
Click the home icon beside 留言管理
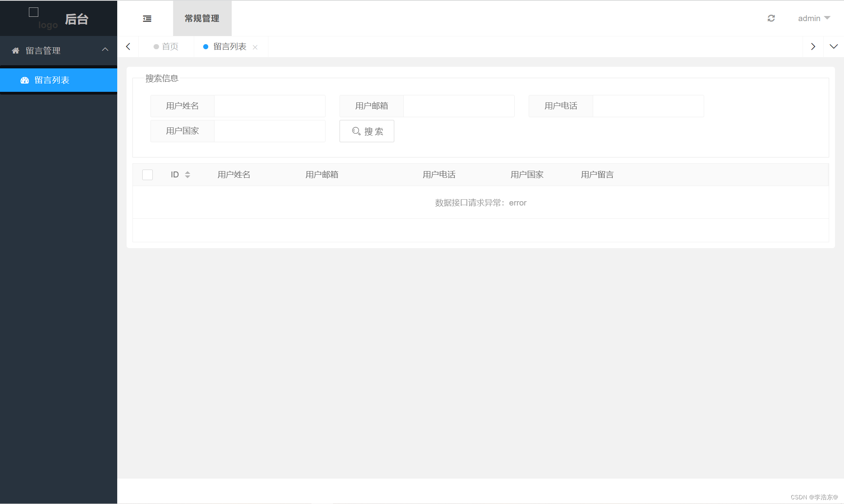pyautogui.click(x=16, y=51)
